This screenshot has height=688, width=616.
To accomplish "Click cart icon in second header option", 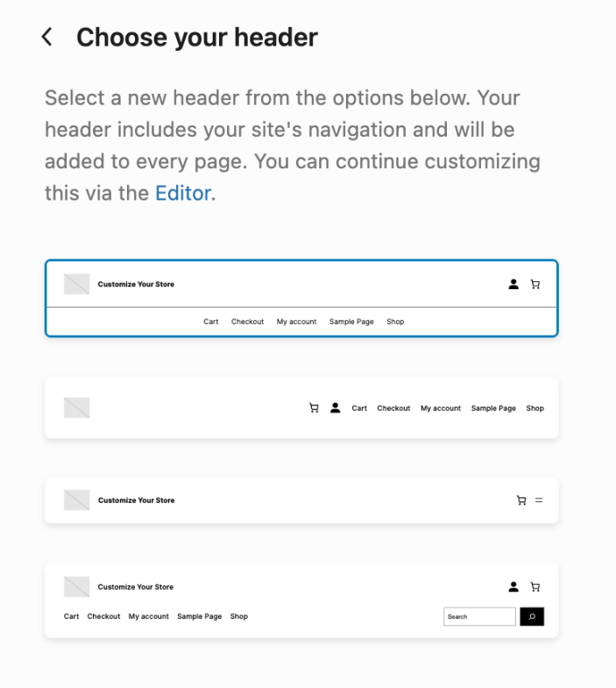I will click(314, 408).
